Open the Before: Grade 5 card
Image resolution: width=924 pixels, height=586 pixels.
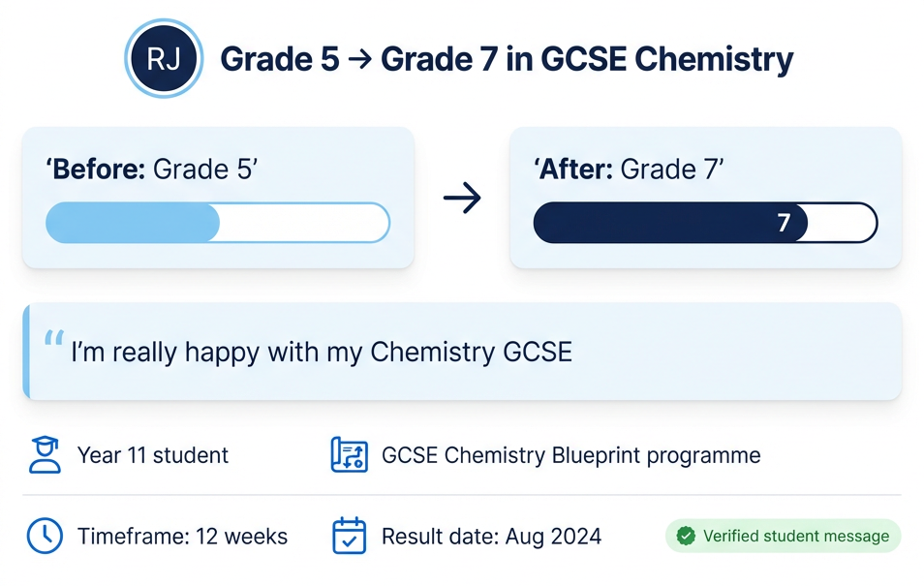point(218,198)
